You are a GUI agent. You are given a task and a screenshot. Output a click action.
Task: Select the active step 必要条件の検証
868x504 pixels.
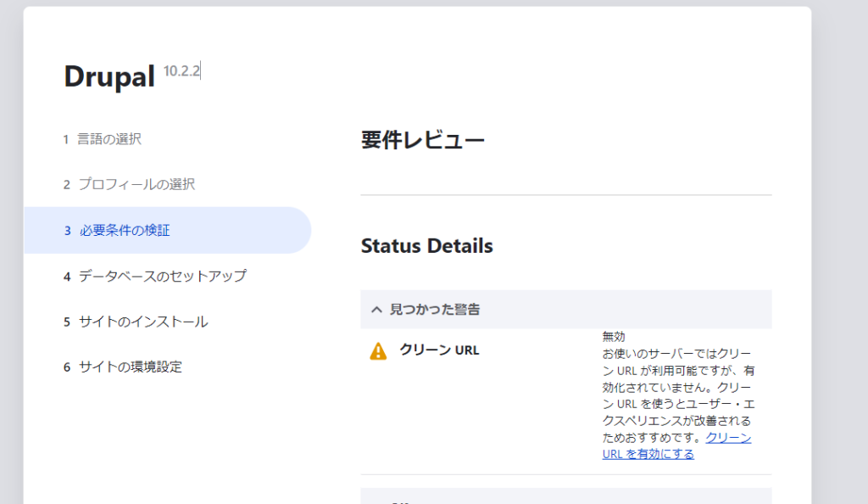pos(125,230)
